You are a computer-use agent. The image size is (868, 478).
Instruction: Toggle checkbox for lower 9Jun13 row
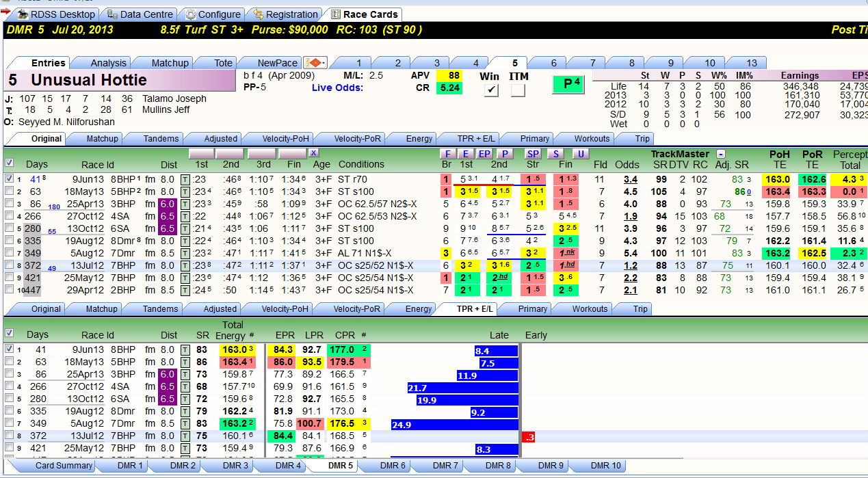[9, 349]
